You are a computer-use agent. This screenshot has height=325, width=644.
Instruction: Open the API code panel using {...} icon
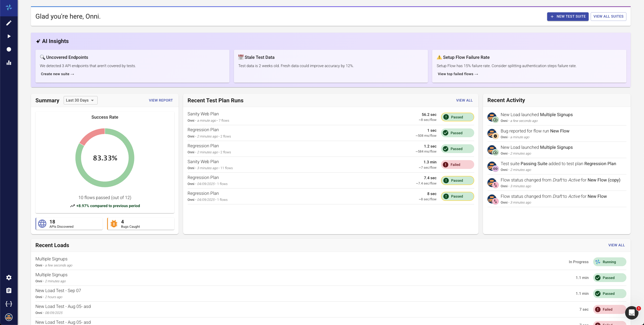coord(9,304)
